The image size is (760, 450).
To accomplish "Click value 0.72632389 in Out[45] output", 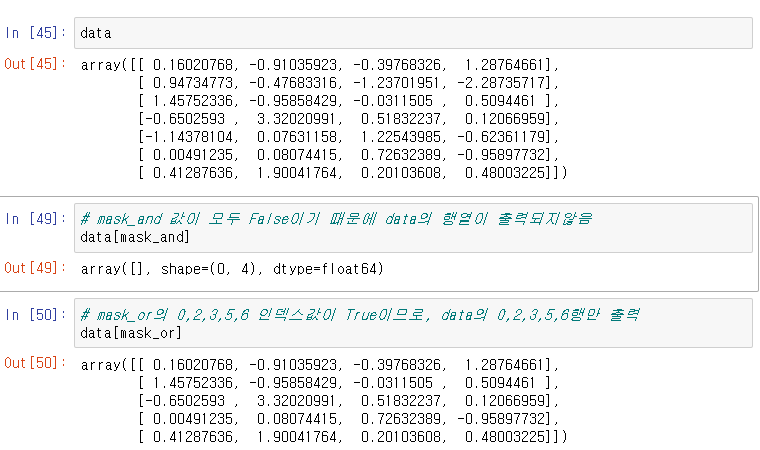I will pyautogui.click(x=401, y=155).
